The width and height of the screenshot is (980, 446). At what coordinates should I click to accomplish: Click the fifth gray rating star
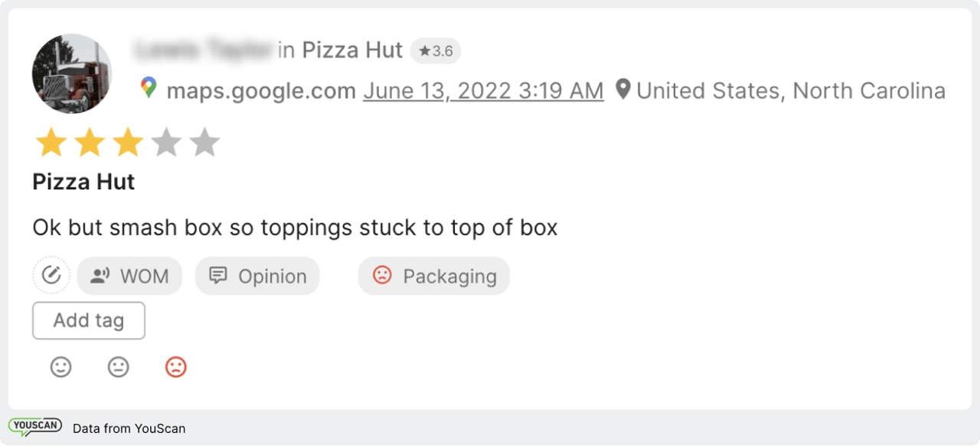(x=204, y=143)
